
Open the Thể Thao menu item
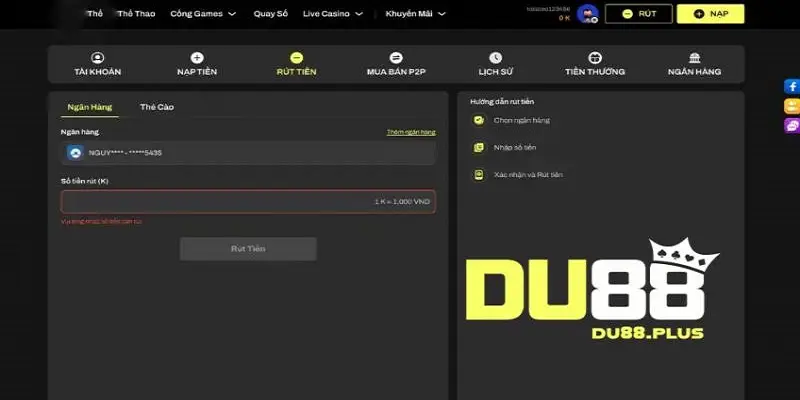[x=135, y=14]
